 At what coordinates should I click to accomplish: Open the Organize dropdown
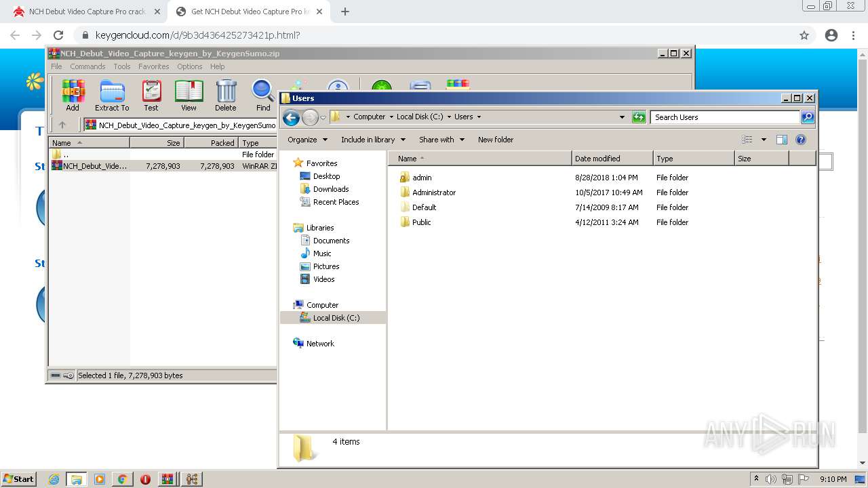(x=307, y=140)
